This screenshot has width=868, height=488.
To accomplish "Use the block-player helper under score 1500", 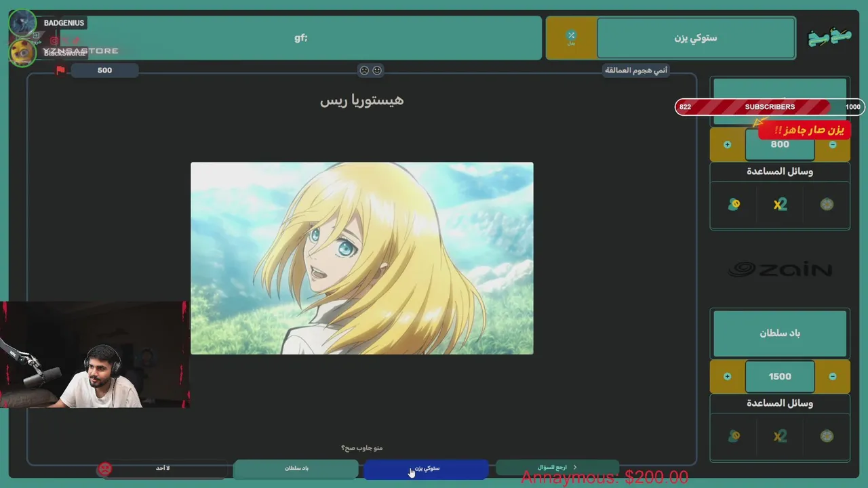I will (x=734, y=436).
